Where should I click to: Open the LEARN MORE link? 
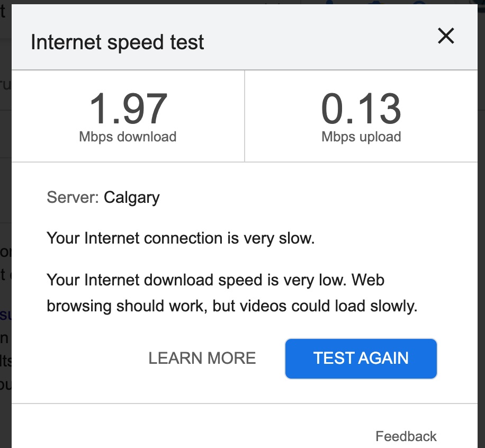[x=202, y=359]
